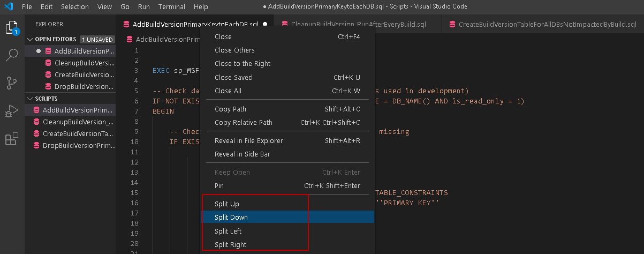This screenshot has height=254, width=644.
Task: Open the Explorer view in activity bar
Action: point(12,28)
